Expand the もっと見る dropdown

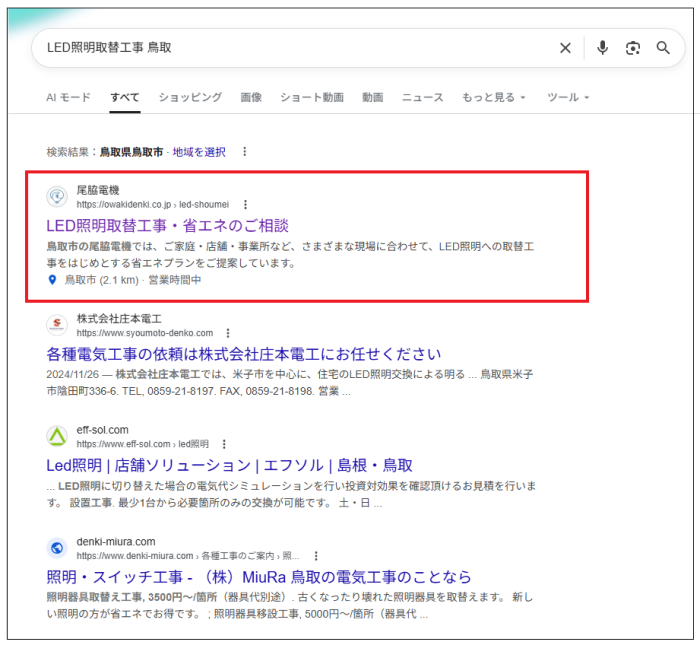(494, 97)
